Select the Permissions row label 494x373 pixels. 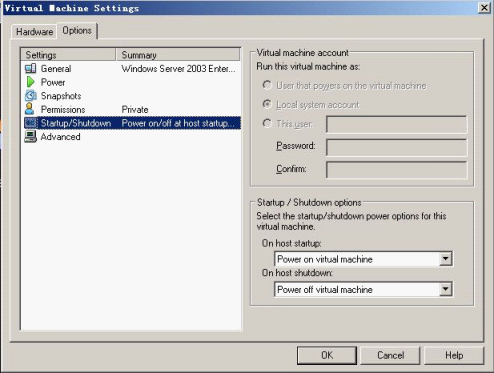(63, 109)
